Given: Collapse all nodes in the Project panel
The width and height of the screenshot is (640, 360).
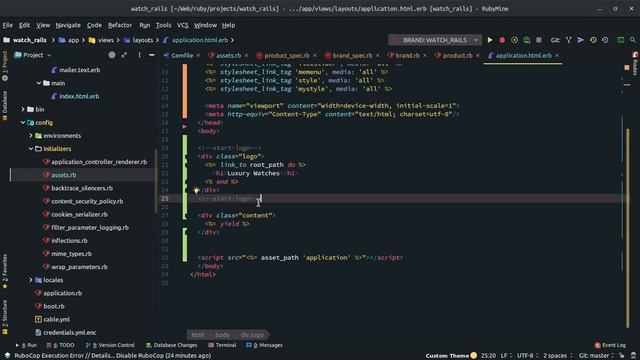Looking at the screenshot, I should coord(124,55).
